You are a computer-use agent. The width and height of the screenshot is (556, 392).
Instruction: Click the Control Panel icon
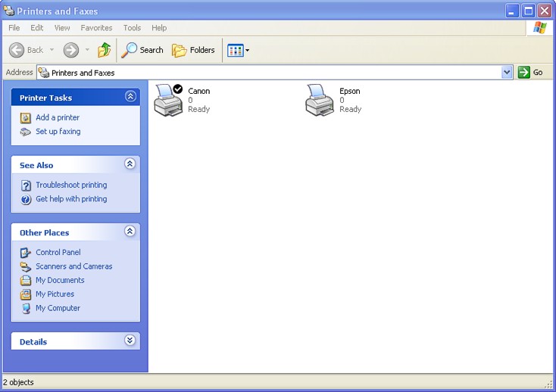26,253
